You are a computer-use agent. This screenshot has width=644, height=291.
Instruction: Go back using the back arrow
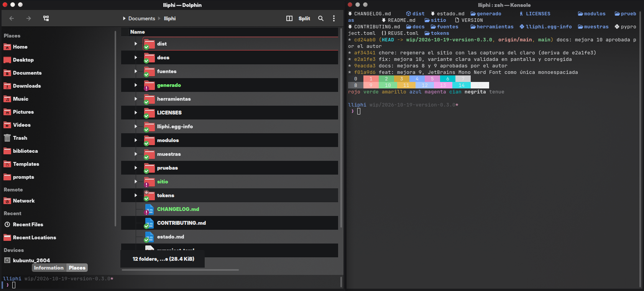click(11, 18)
